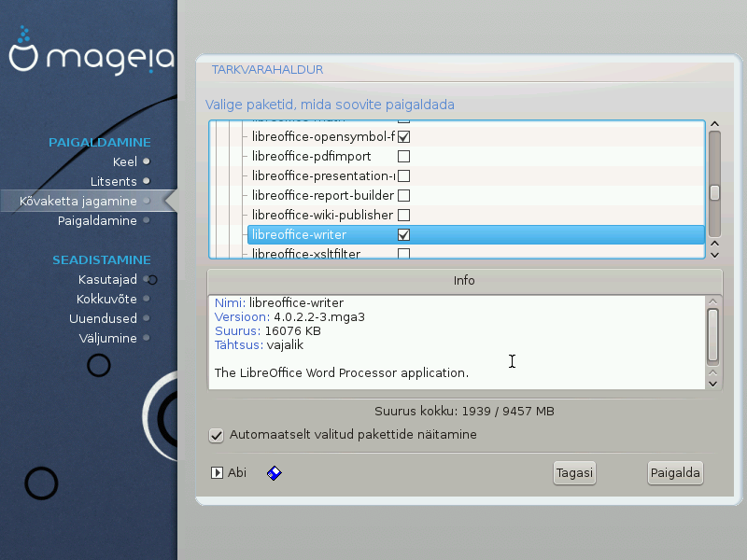Check the libreoffice-report-builder package checkbox

click(x=403, y=196)
